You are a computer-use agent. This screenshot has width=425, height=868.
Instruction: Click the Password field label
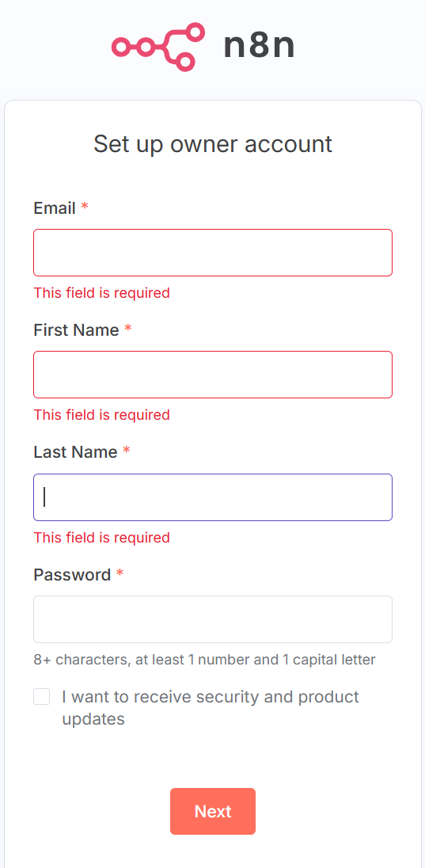(x=73, y=575)
